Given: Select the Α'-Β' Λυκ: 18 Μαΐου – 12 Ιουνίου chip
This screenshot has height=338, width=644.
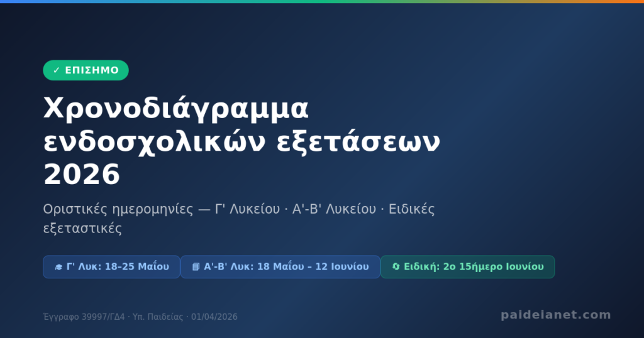Looking at the screenshot, I should pyautogui.click(x=280, y=267).
